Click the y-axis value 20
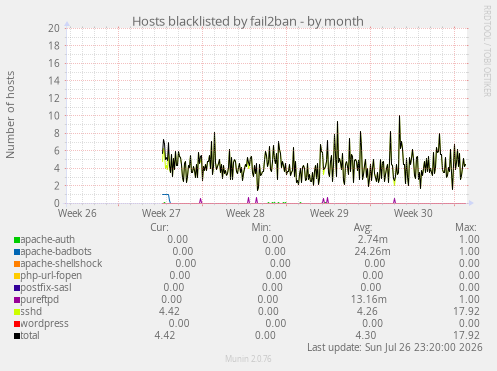 click(x=54, y=28)
